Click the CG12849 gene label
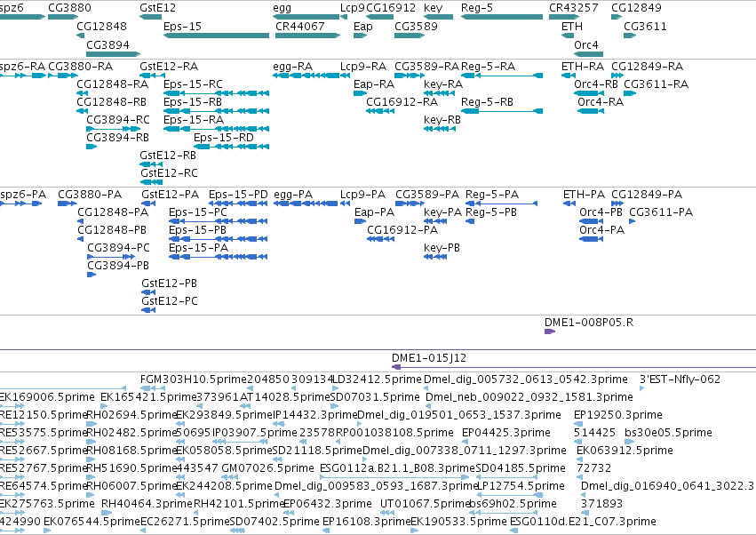Screen dimensions: 756x535 point(636,8)
